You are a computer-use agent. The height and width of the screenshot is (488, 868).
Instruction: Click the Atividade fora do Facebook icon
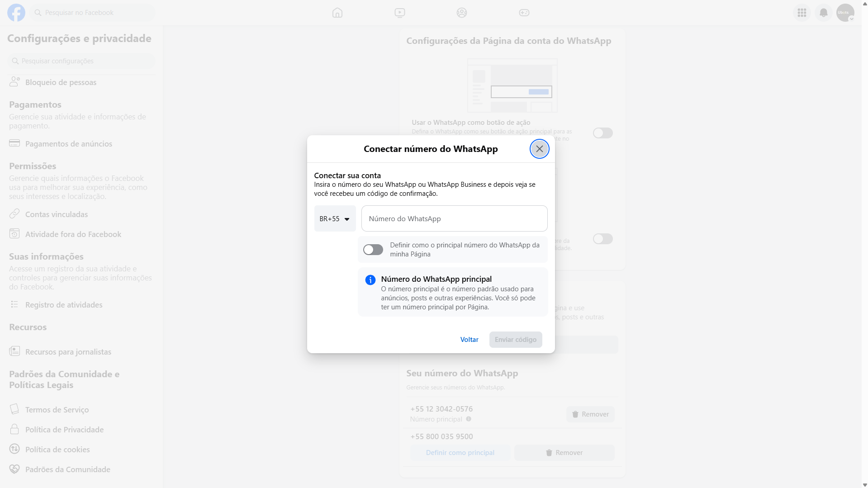[x=14, y=234]
